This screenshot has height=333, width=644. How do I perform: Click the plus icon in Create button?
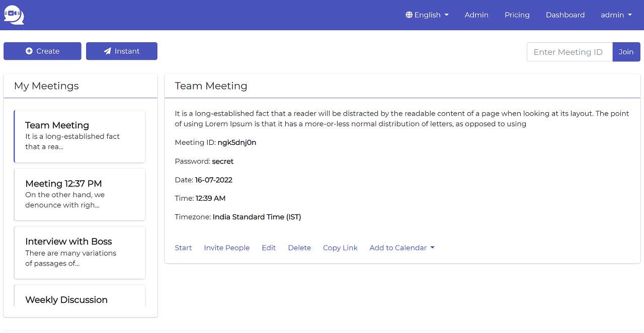(29, 51)
